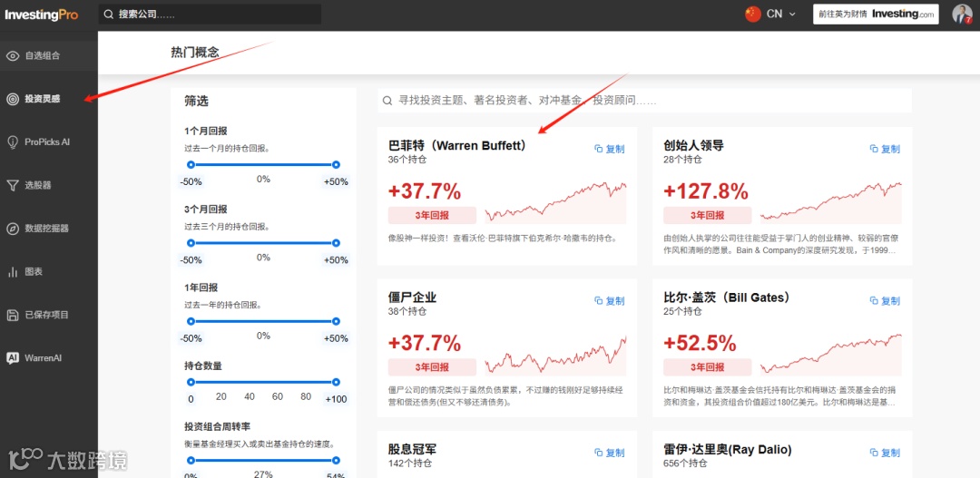Open 自选组合 in sidebar
The height and width of the screenshot is (478, 980).
coord(49,55)
